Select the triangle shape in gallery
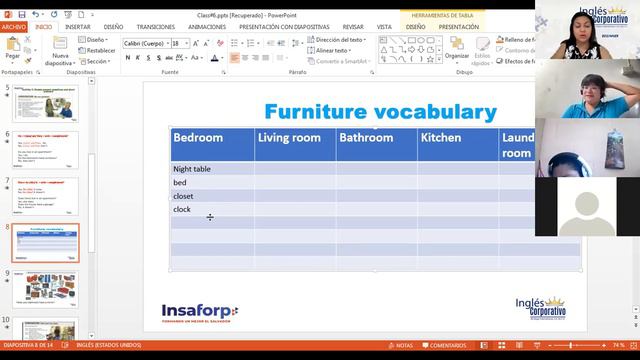 coord(384,50)
